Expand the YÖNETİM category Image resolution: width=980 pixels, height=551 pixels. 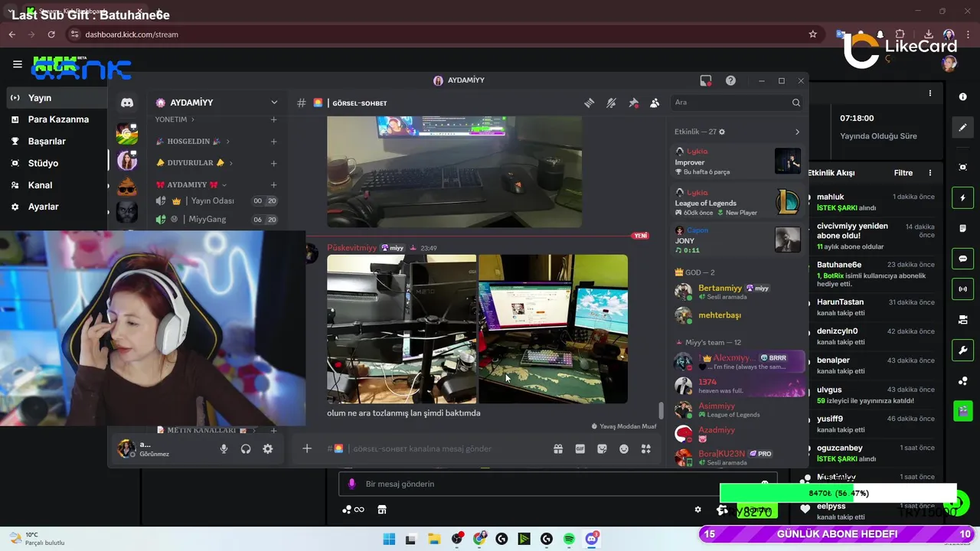point(175,119)
